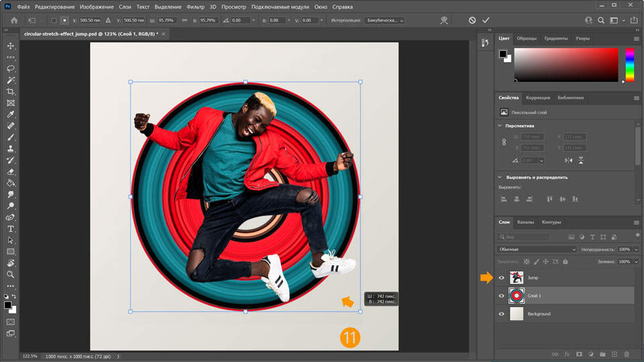This screenshot has height=362, width=644.
Task: Select the Eraser tool
Action: coord(11,172)
